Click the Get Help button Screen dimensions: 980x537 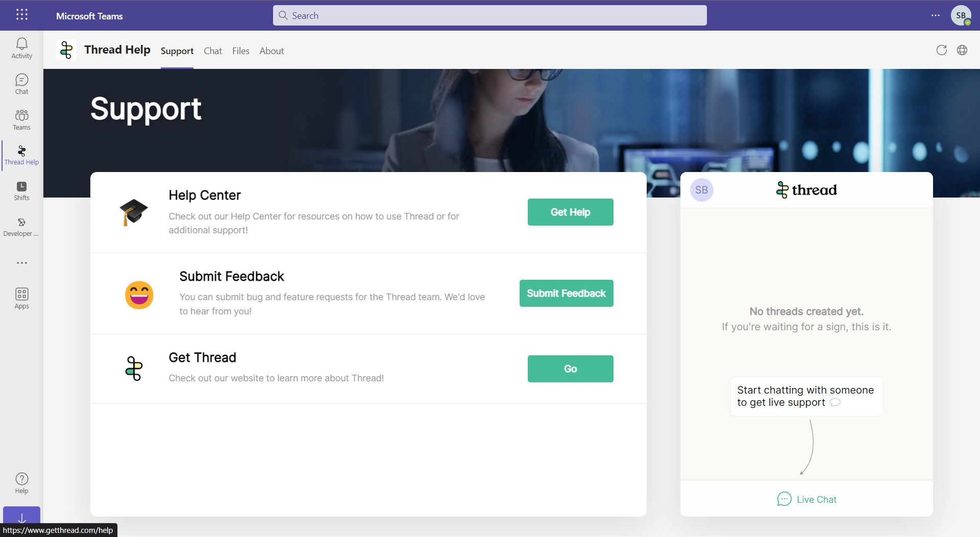point(571,212)
